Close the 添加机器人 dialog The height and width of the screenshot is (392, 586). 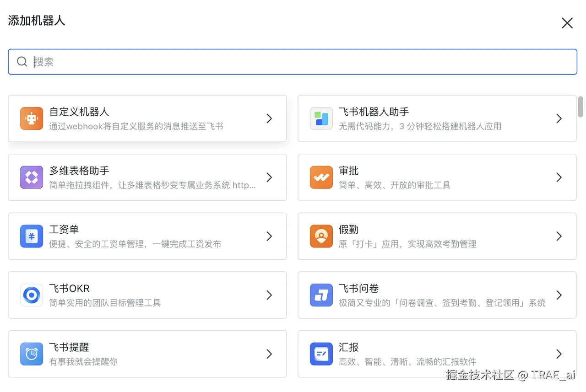click(567, 23)
